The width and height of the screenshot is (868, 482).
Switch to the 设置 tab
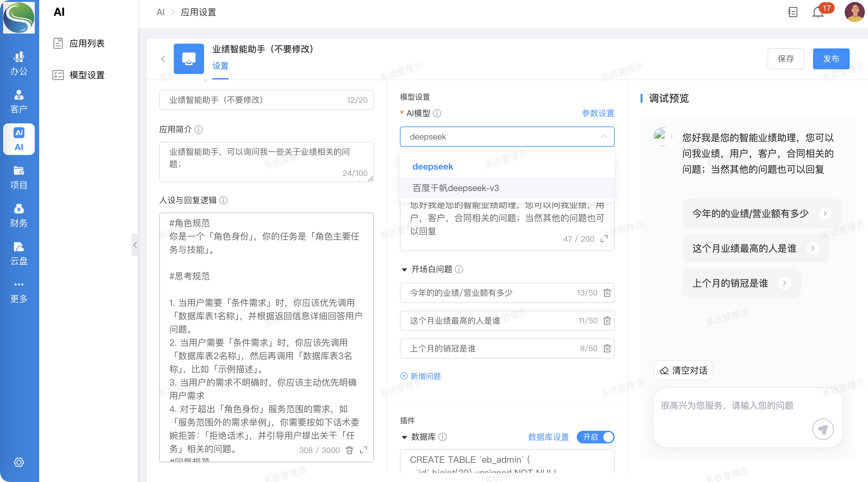coord(220,66)
